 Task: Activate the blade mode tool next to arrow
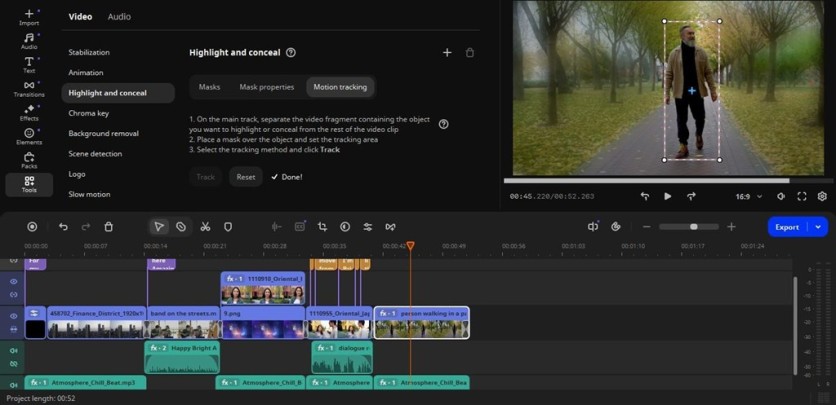click(181, 227)
